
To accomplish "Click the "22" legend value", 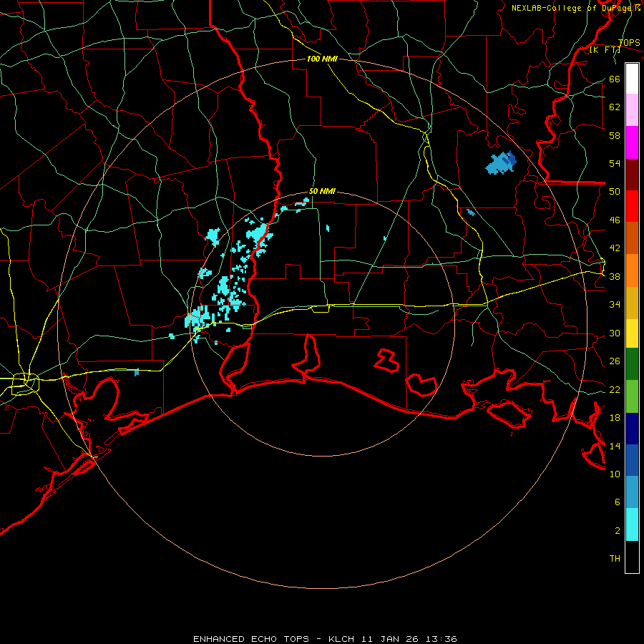I will tap(615, 389).
